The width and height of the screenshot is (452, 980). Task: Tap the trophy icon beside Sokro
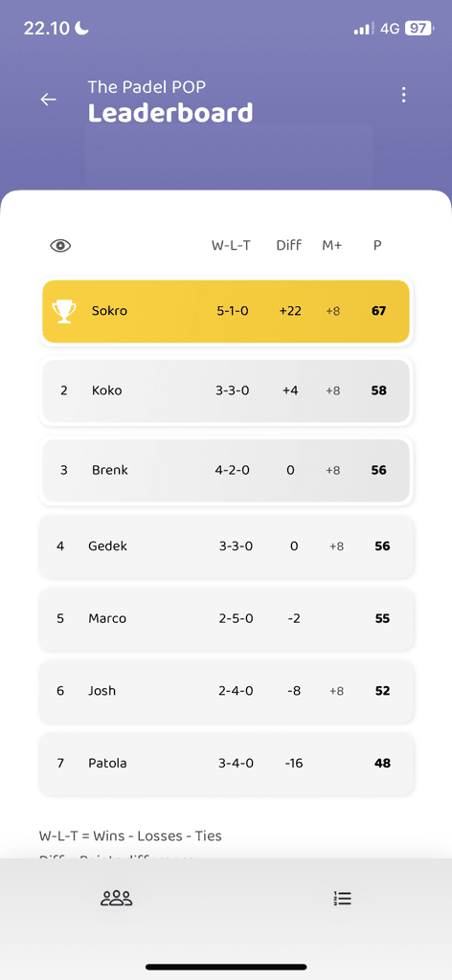[x=64, y=311]
